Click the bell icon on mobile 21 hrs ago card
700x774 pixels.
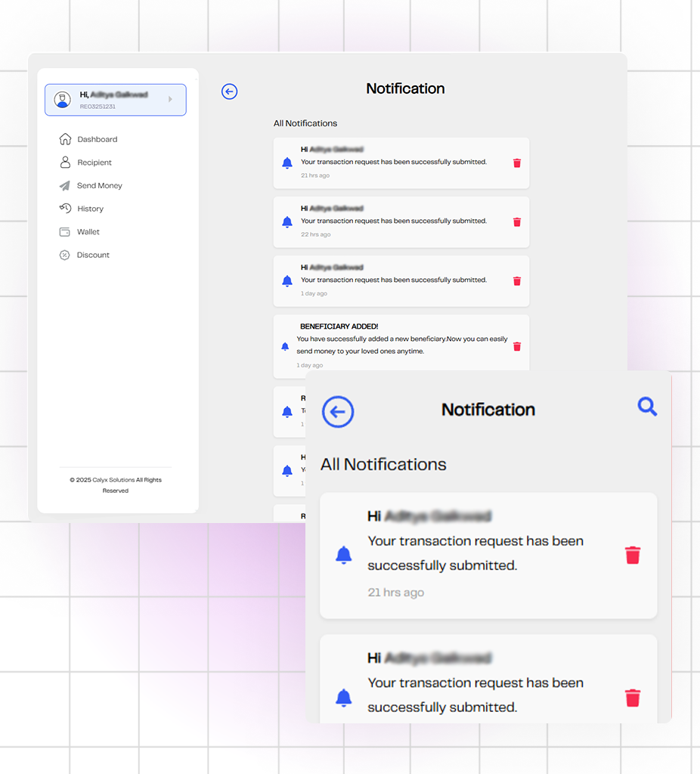pos(344,556)
